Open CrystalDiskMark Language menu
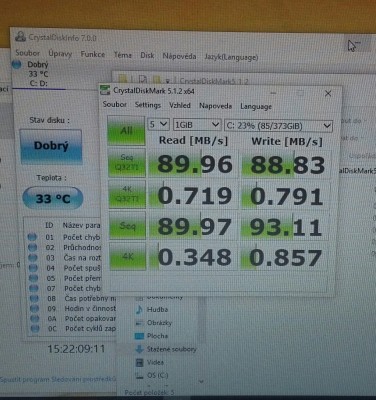 (x=256, y=107)
